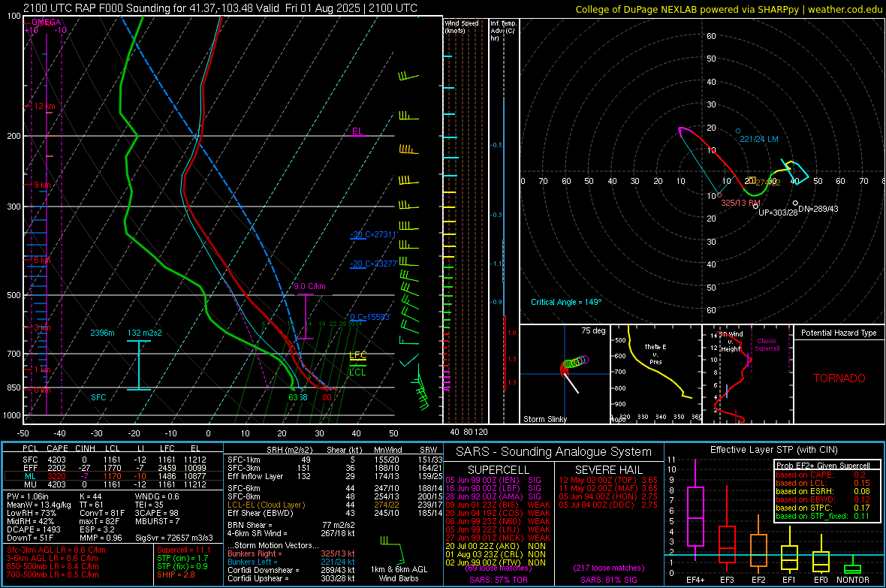This screenshot has height=588, width=886.
Task: Click the 12 May 02 00Z (TOP) hail analogue
Action: pos(608,480)
